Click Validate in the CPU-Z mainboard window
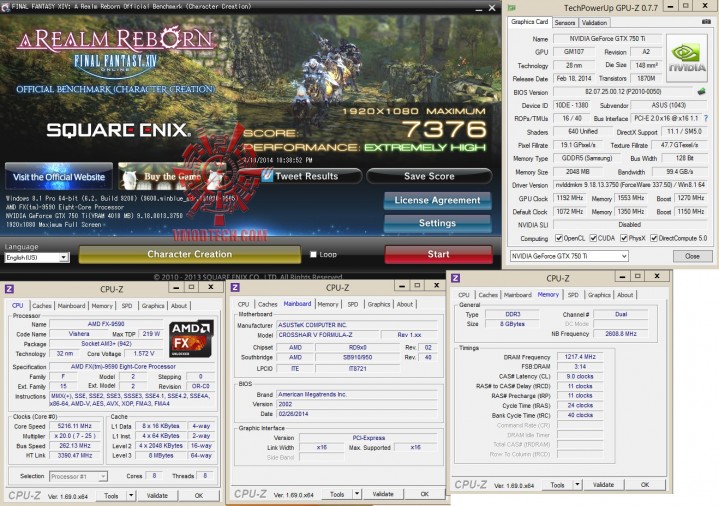The width and height of the screenshot is (719, 506). [383, 494]
